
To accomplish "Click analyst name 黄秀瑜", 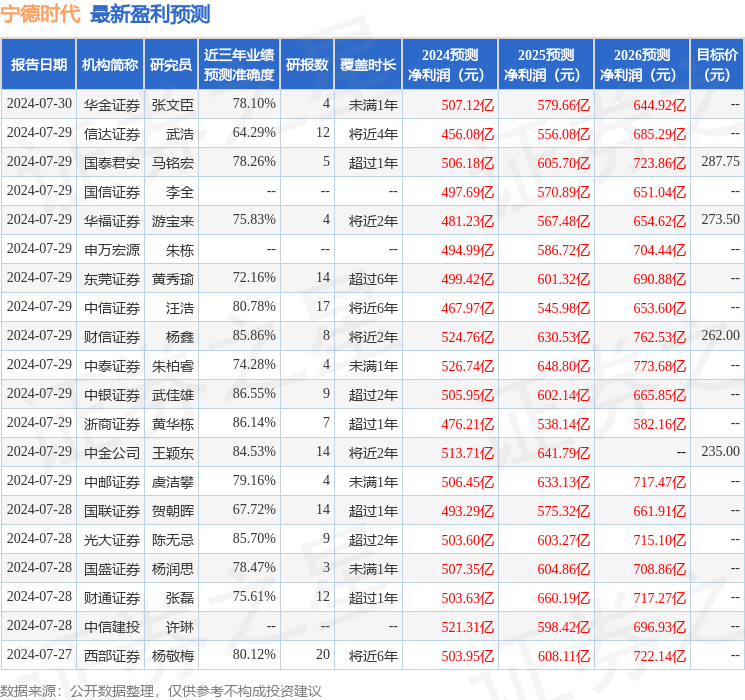I will click(172, 279).
